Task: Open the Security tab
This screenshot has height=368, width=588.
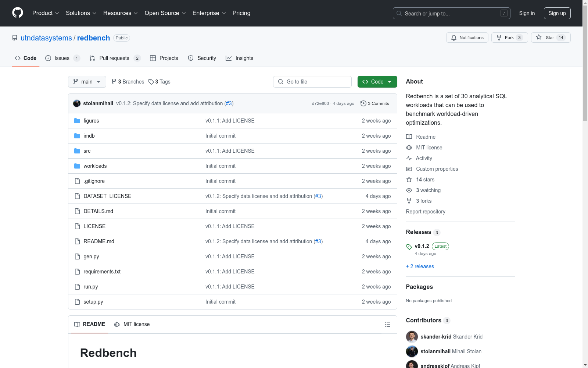Action: [202, 58]
